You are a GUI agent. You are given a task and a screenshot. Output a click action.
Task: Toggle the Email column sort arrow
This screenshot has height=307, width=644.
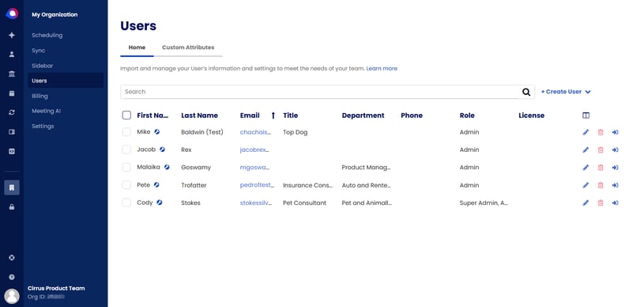click(273, 116)
